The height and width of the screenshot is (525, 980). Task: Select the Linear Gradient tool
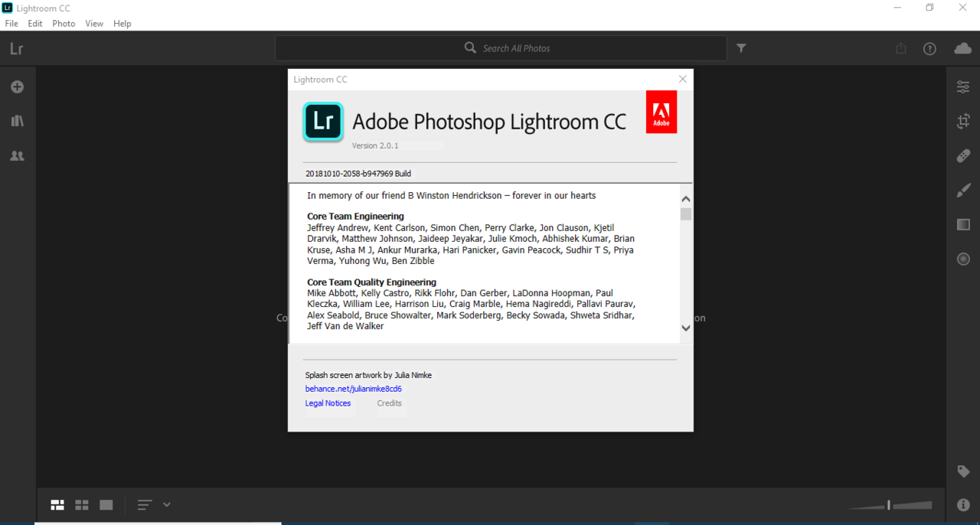point(963,224)
